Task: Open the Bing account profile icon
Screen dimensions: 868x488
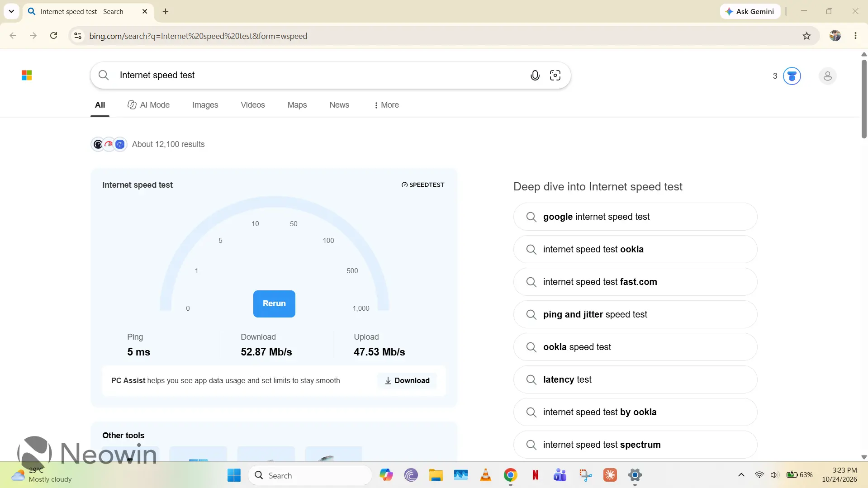Action: (x=827, y=76)
